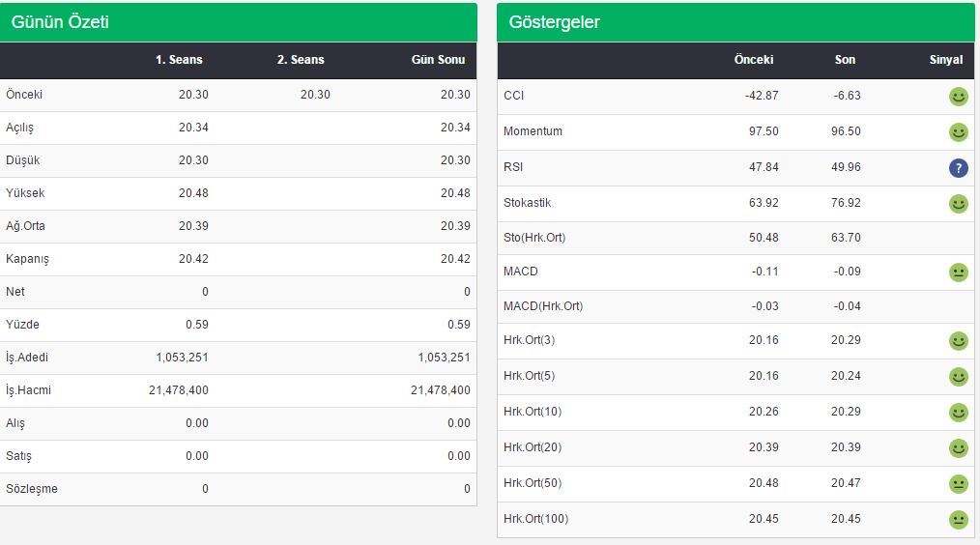Click the Gün Sonu column header
The image size is (980, 545).
(x=438, y=60)
